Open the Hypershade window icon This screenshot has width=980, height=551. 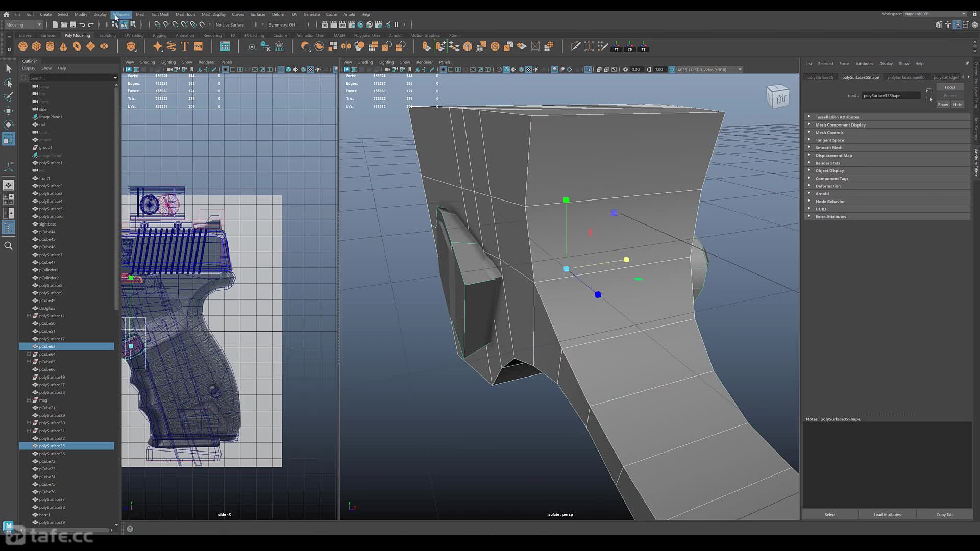coord(361,24)
